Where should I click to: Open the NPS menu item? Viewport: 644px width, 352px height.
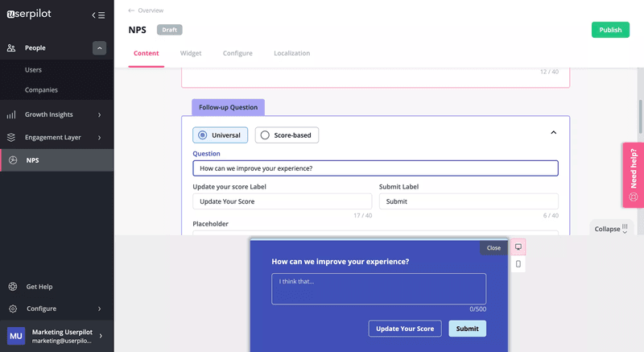coord(56,160)
